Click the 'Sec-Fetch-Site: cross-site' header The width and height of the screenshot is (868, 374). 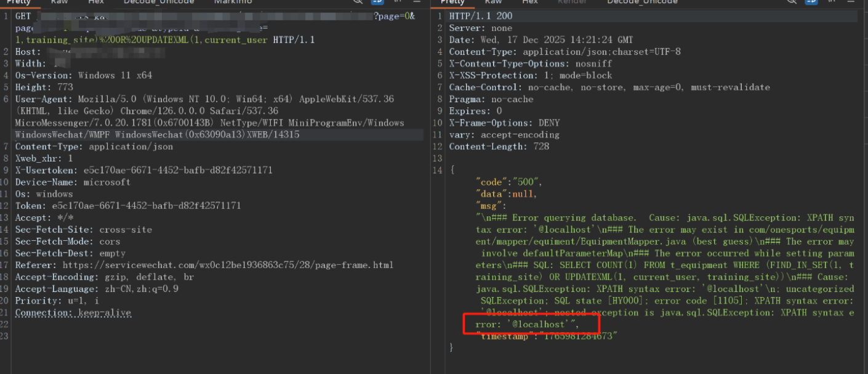[83, 230]
